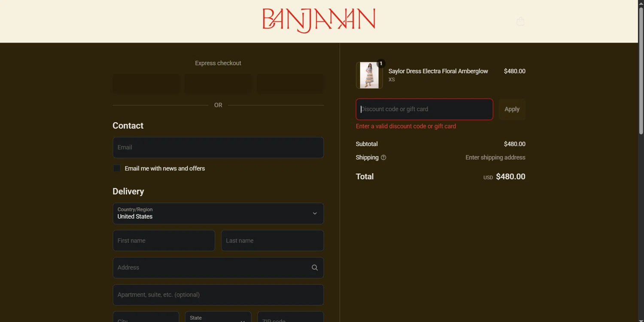This screenshot has width=644, height=322.
Task: Click the third express checkout button
Action: pos(290,83)
